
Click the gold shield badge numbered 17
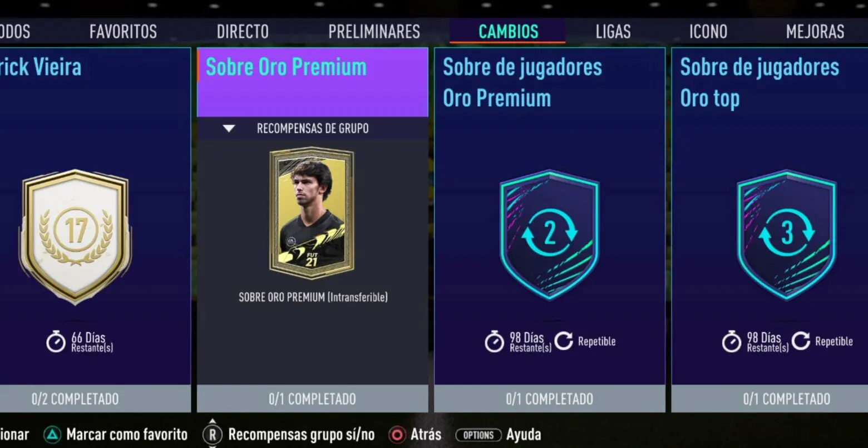click(x=75, y=237)
